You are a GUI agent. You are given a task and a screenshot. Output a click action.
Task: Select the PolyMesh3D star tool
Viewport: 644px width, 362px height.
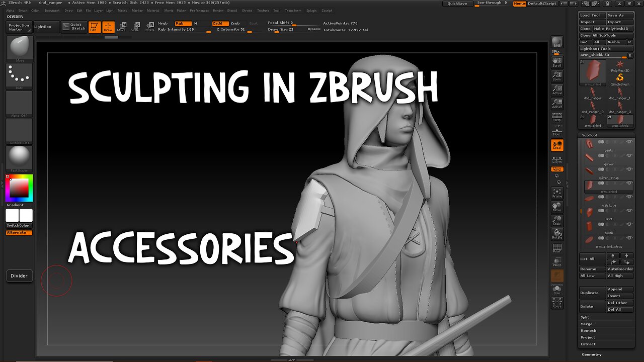tap(620, 66)
